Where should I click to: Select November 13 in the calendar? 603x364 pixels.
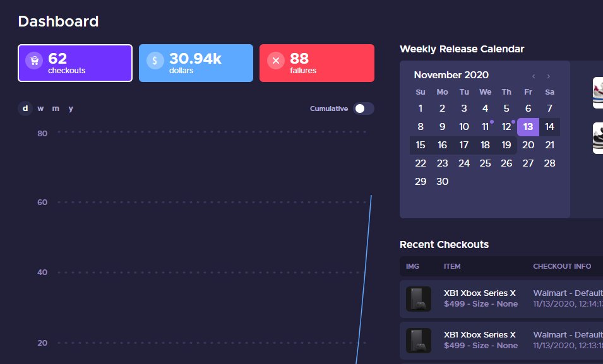(528, 127)
